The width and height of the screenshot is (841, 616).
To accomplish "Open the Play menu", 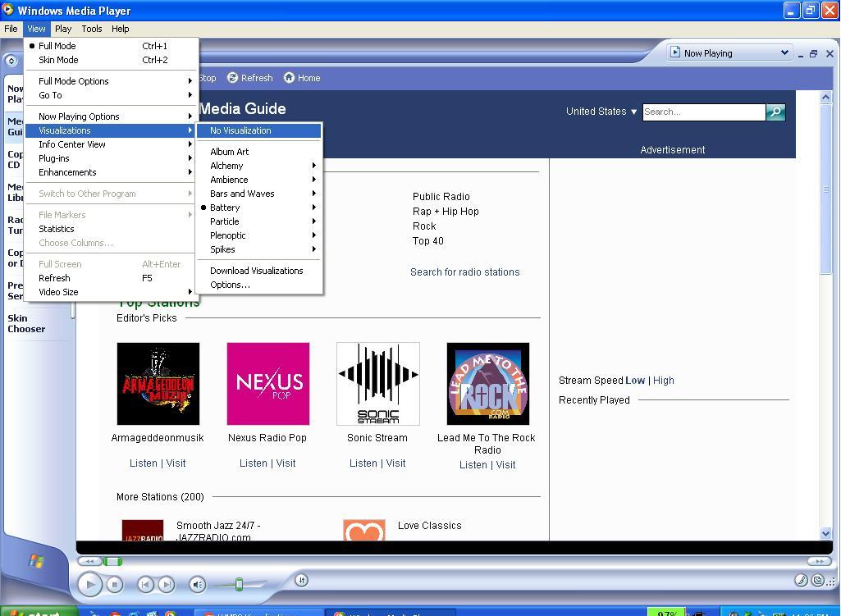I will (63, 29).
